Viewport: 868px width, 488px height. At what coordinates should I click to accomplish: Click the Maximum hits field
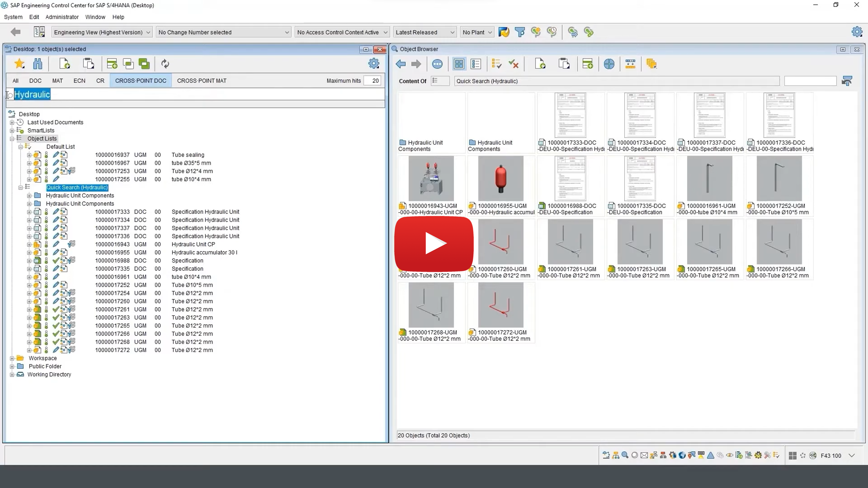click(372, 80)
